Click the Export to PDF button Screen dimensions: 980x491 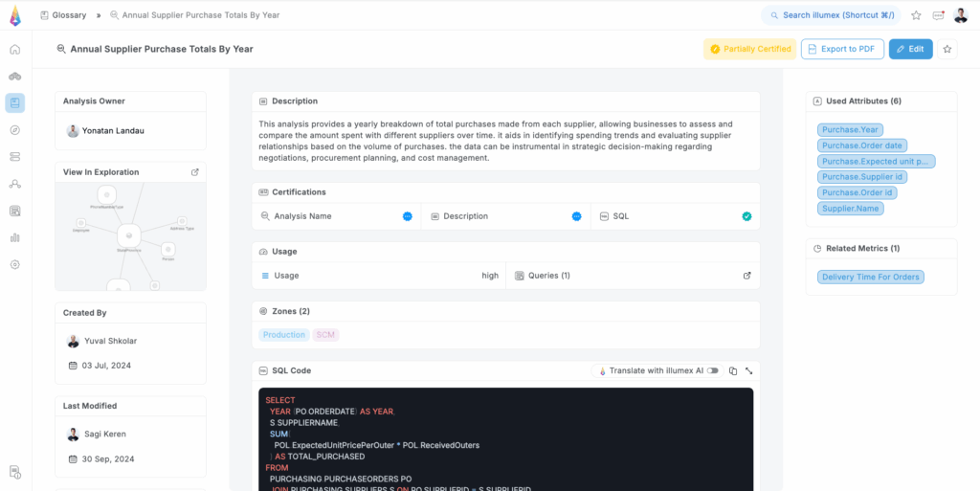841,49
